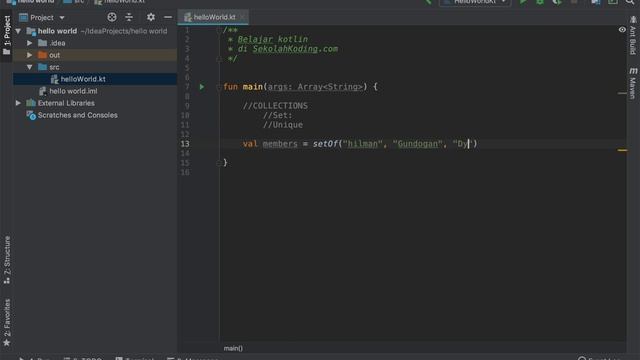Click line number 13 in the gutter

(x=185, y=144)
